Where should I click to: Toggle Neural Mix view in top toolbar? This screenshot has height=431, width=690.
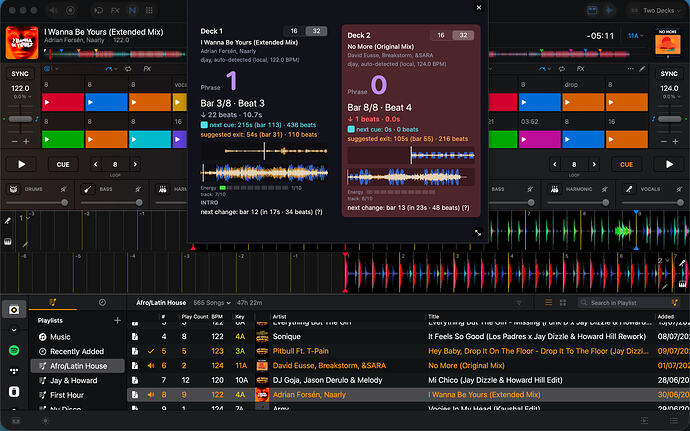(x=132, y=10)
